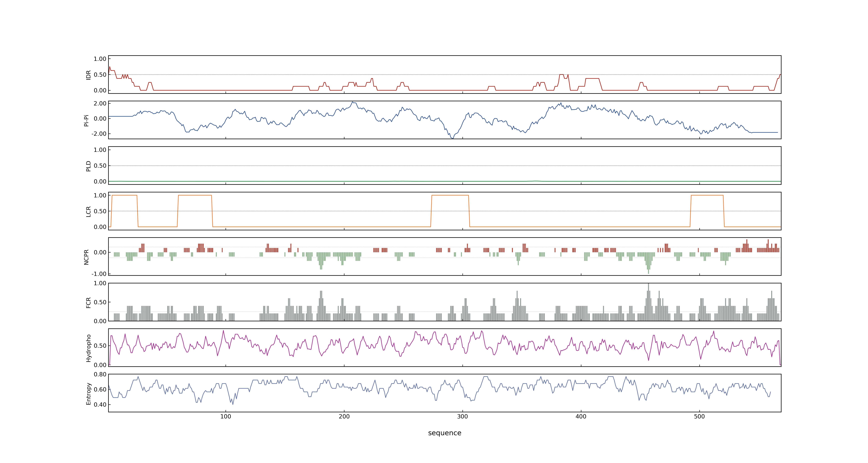
Task: Click the 0.00 tick of the Hydropho panel
Action: point(100,365)
